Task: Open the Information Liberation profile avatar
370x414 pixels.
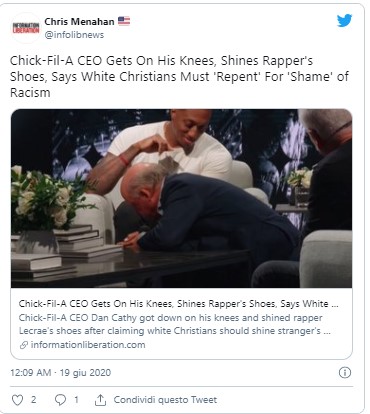Action: pos(26,28)
